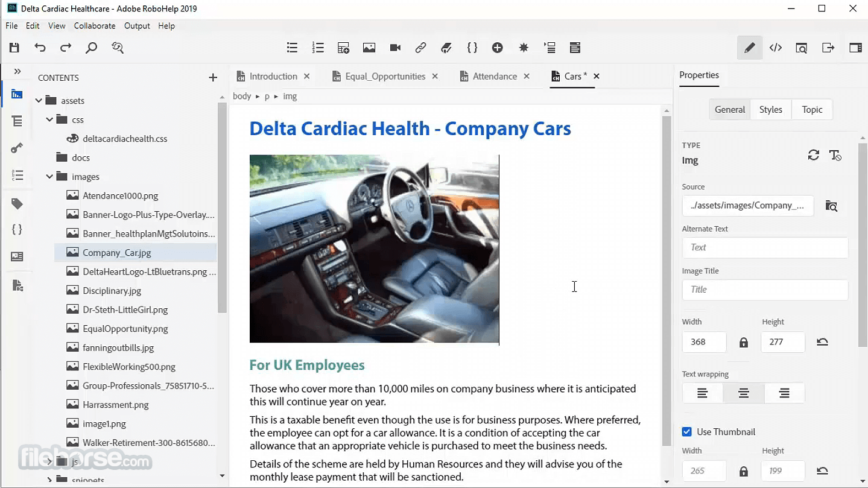Open Condition Tags panel in sidebar
This screenshot has width=868, height=488.
pos(17,204)
